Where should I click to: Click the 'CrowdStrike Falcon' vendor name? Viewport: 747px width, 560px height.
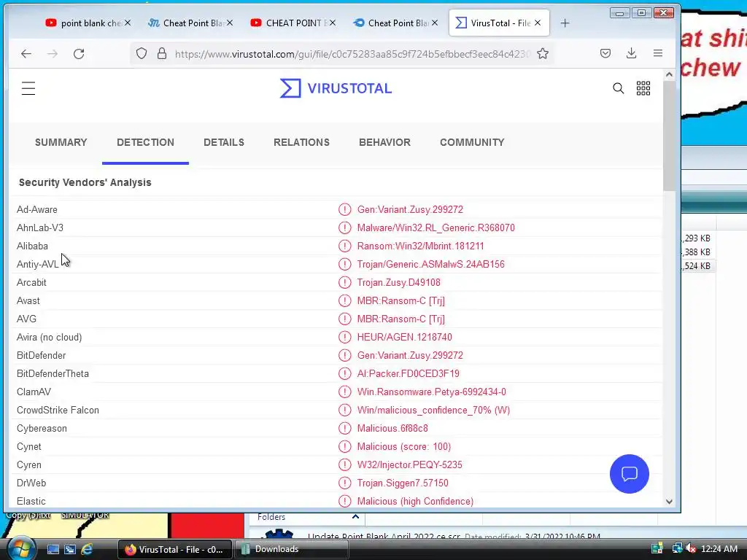point(58,410)
